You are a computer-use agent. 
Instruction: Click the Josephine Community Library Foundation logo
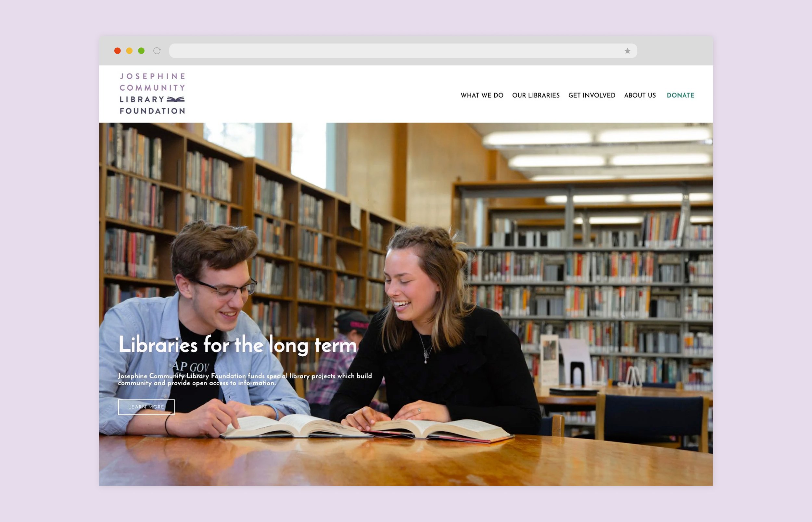pos(153,94)
